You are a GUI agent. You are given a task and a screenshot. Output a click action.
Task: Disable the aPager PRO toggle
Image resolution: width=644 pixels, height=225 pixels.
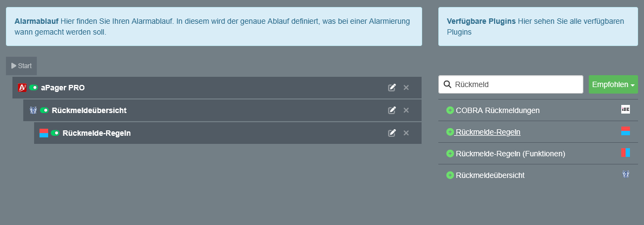click(x=34, y=88)
